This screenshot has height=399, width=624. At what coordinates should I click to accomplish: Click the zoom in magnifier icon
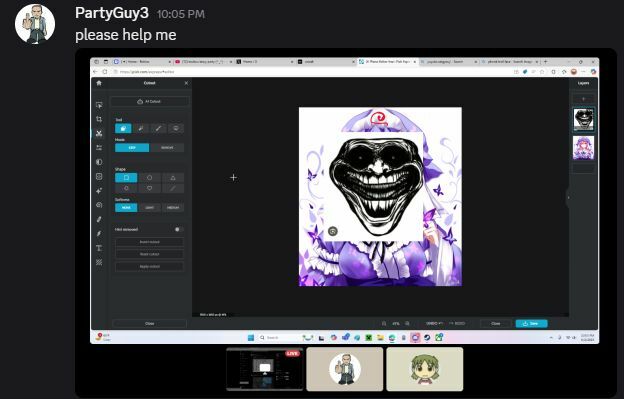pyautogui.click(x=408, y=323)
